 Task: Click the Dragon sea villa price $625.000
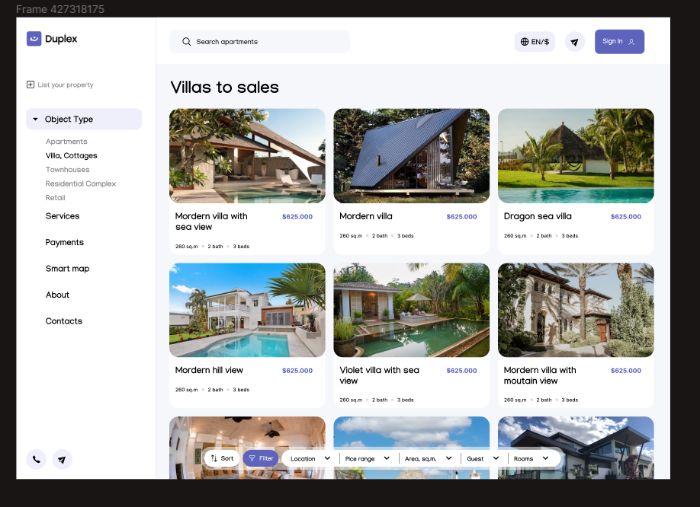pos(626,216)
